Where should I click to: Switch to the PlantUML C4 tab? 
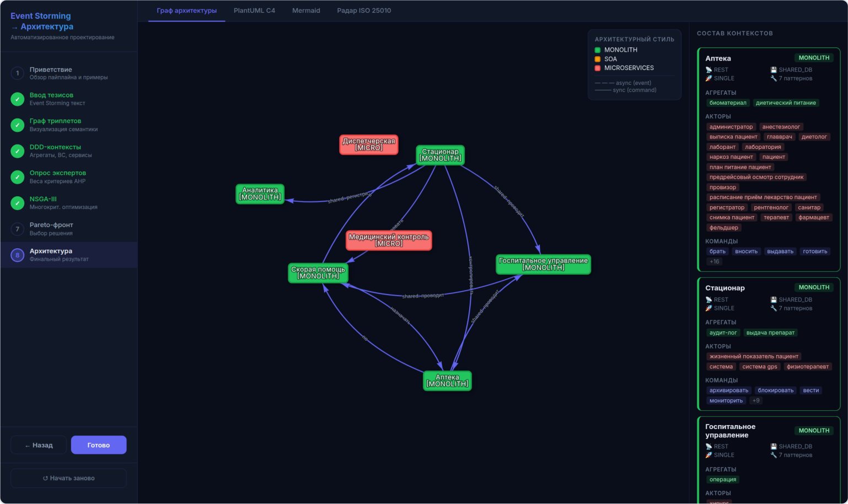(x=254, y=10)
